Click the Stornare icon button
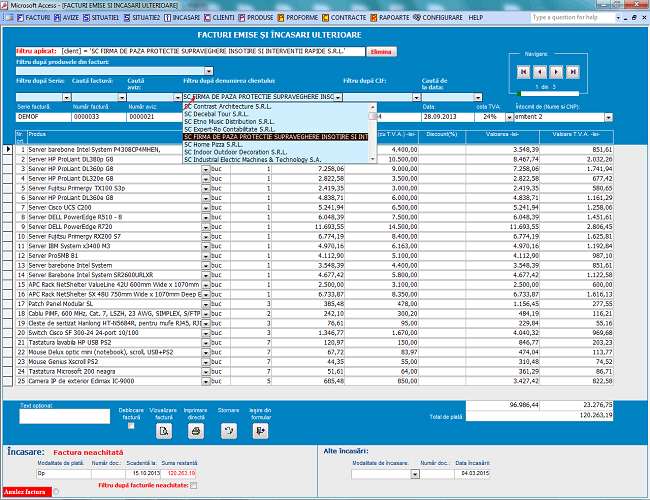The width and height of the screenshot is (650, 500). click(x=229, y=431)
